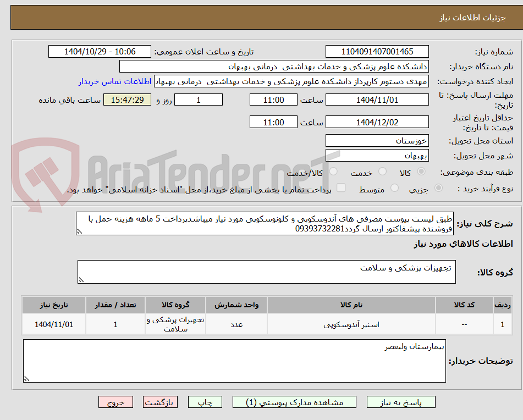Click the واحد شمارش column header
523x420 pixels.
pyautogui.click(x=236, y=305)
